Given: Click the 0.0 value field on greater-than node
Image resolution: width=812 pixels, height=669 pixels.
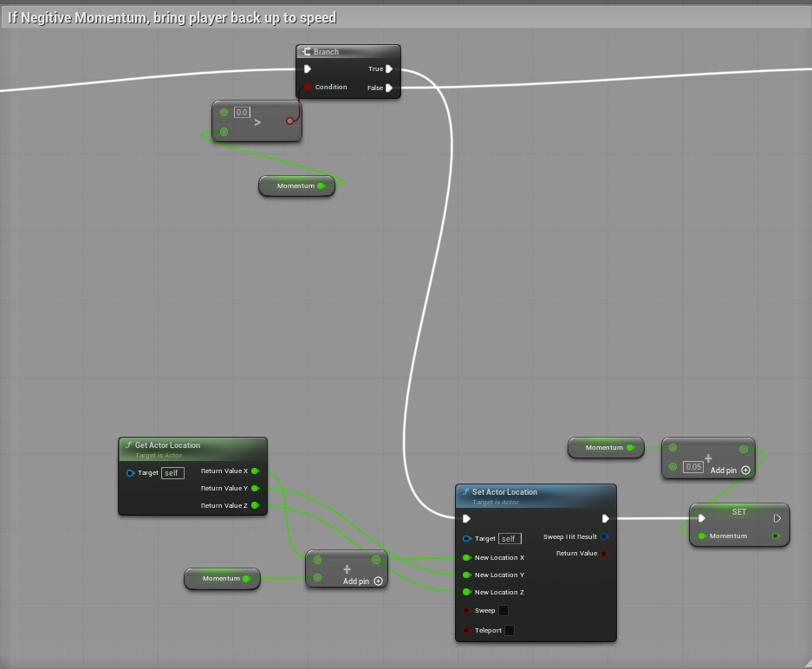Looking at the screenshot, I should point(243,113).
